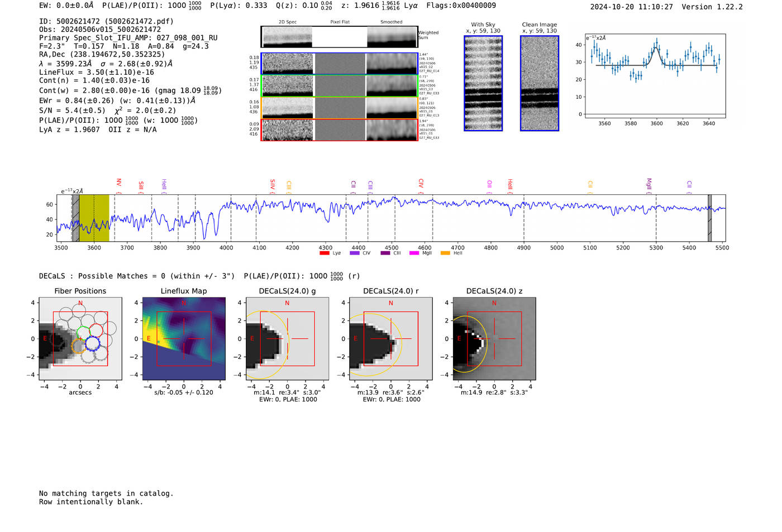Select the green-bordered 2D Spec fiber cutout
Image resolution: width=782 pixels, height=532 pixels.
(x=287, y=86)
